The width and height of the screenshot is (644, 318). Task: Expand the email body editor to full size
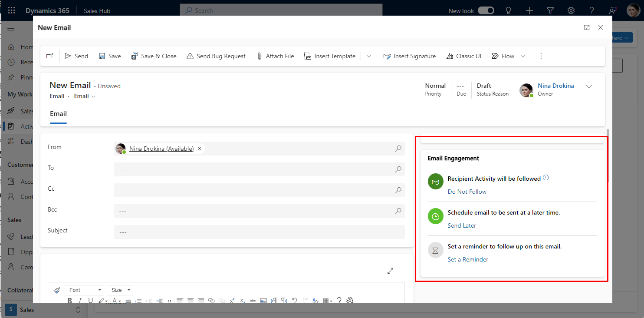390,271
